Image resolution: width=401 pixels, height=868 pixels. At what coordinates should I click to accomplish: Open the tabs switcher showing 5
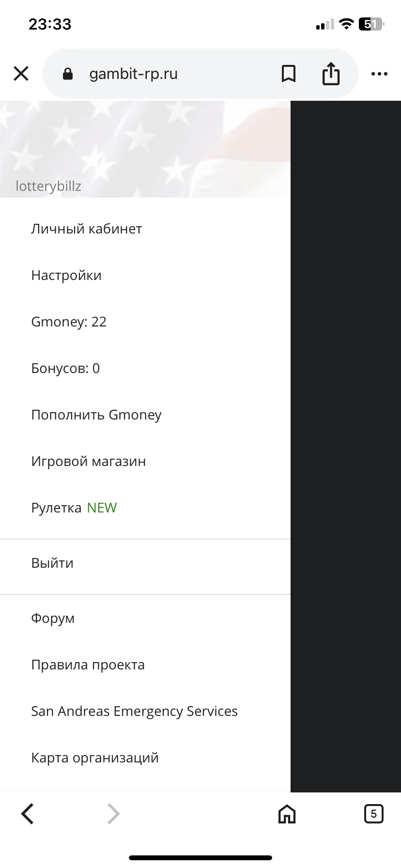point(373,814)
